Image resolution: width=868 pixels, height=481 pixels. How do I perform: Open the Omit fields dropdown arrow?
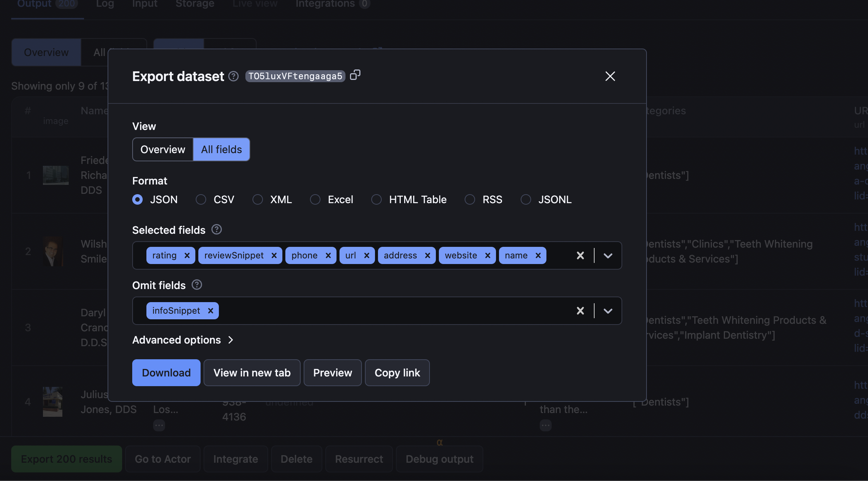[x=608, y=311]
